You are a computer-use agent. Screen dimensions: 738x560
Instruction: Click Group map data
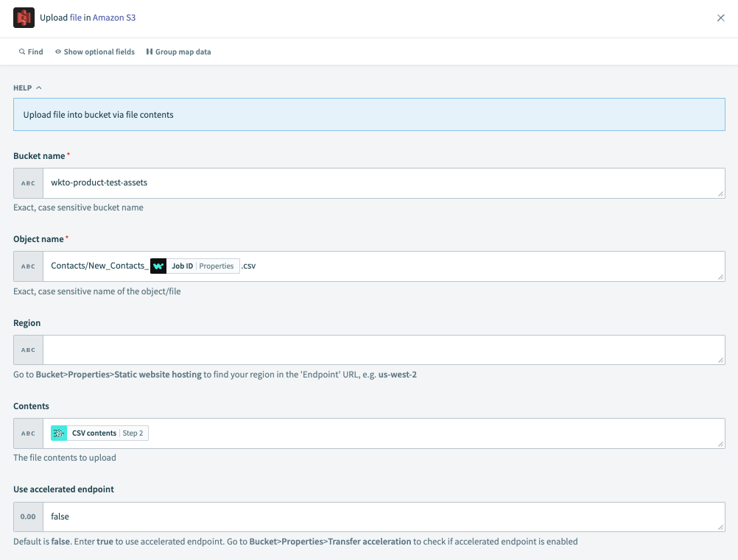click(x=178, y=52)
